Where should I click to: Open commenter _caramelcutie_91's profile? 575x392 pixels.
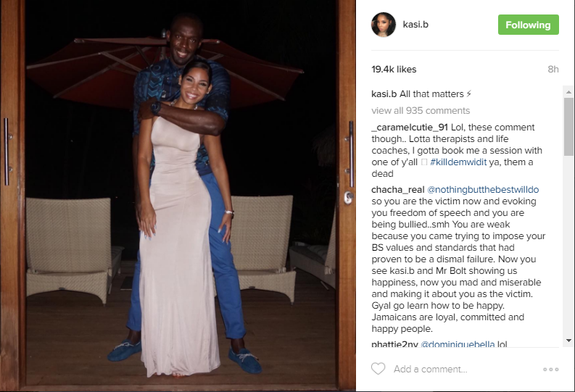410,128
